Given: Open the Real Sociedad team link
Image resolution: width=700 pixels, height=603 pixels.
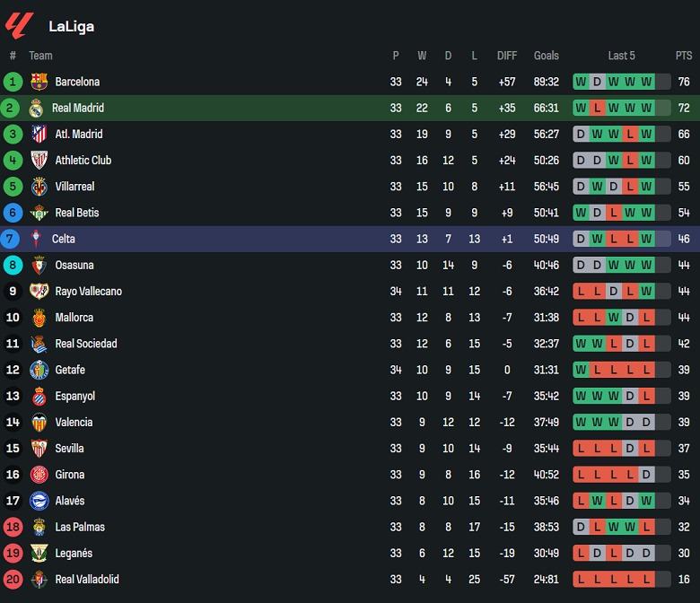Looking at the screenshot, I should (x=86, y=344).
